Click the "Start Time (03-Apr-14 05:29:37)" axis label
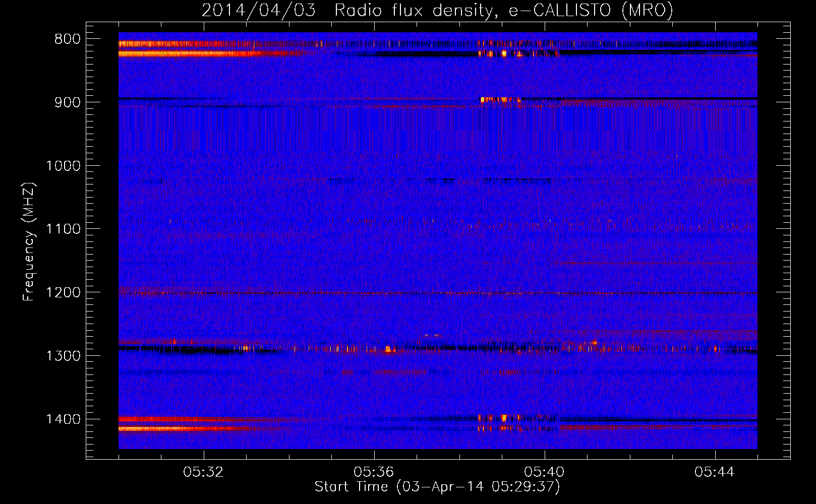This screenshot has width=816, height=504. pyautogui.click(x=437, y=487)
